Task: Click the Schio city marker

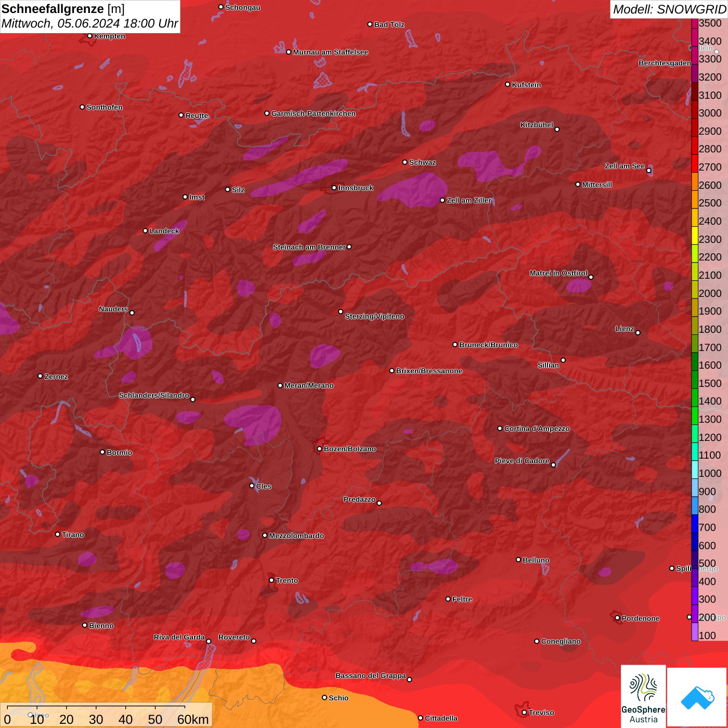Action: (x=324, y=698)
